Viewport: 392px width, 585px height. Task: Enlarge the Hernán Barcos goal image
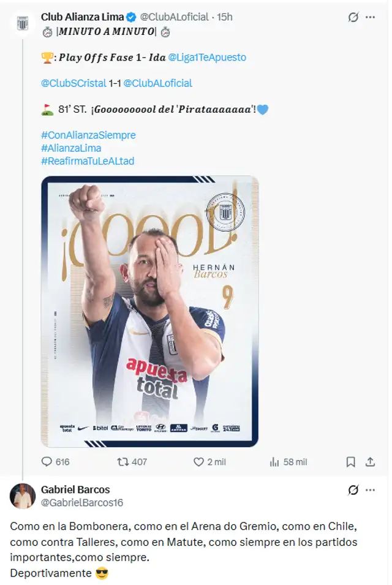click(149, 311)
